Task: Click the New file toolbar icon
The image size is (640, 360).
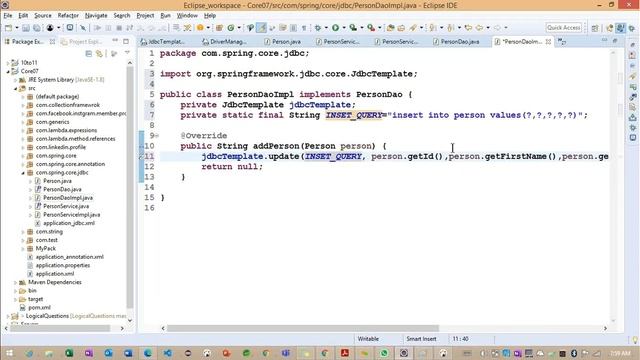Action: [x=8, y=28]
